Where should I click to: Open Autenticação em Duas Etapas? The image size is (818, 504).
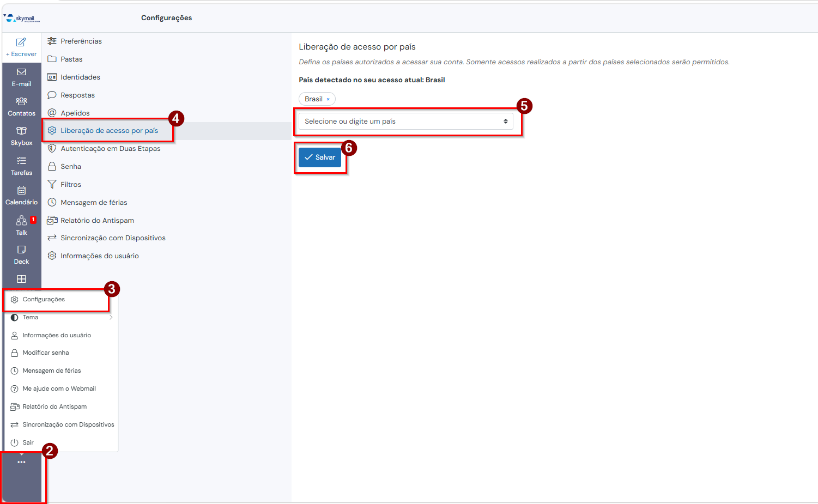(167, 149)
